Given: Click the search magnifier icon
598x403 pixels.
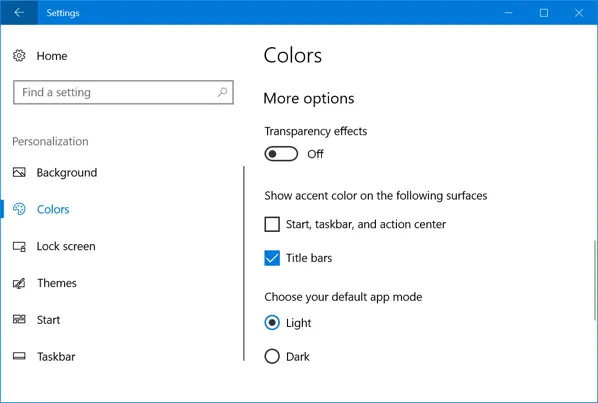Looking at the screenshot, I should point(222,92).
